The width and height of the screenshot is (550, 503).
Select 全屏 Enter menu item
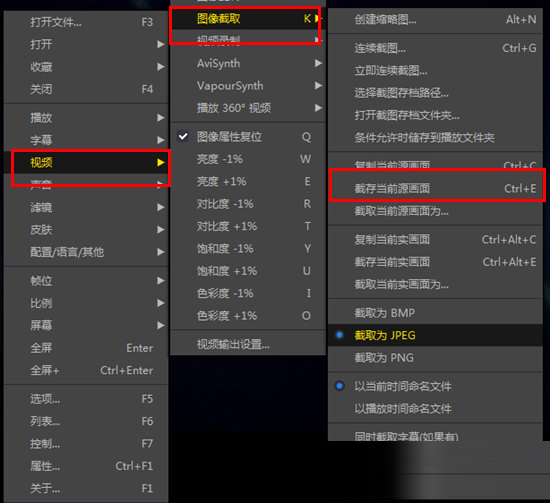tap(86, 348)
